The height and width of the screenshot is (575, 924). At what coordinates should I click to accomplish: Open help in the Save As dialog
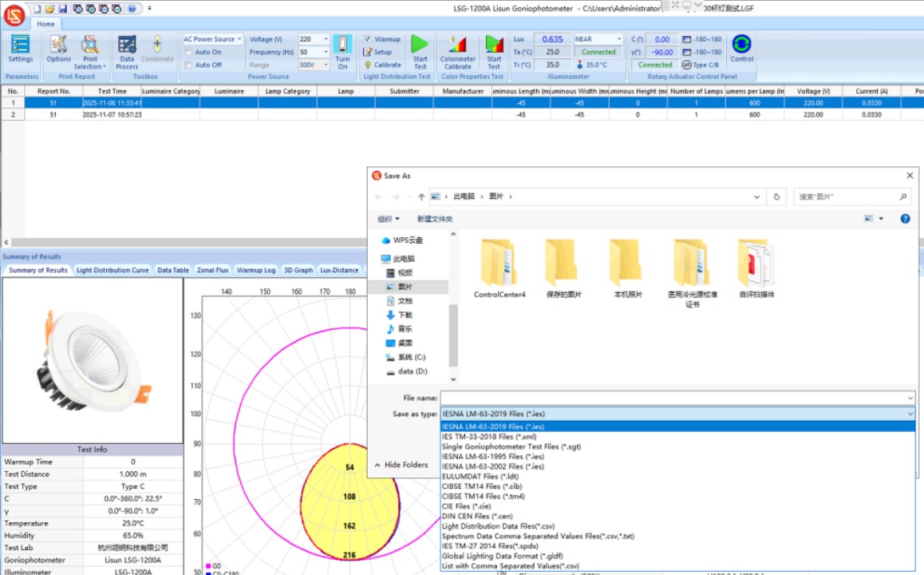tap(905, 219)
